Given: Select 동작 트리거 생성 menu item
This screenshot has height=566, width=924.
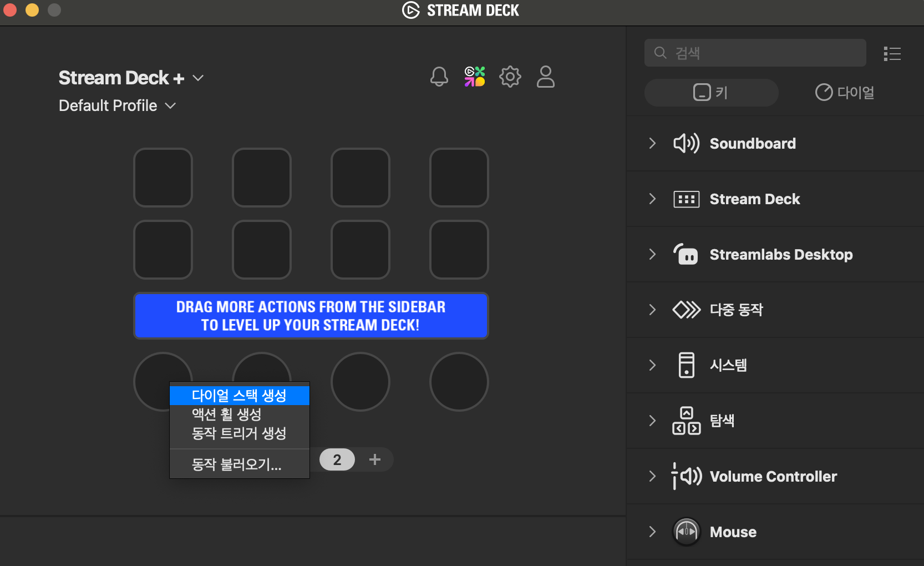Looking at the screenshot, I should point(240,433).
